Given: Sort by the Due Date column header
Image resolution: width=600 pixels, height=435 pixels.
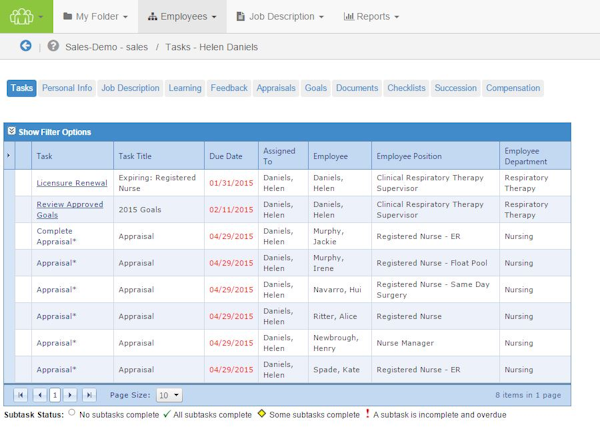Looking at the screenshot, I should (225, 156).
